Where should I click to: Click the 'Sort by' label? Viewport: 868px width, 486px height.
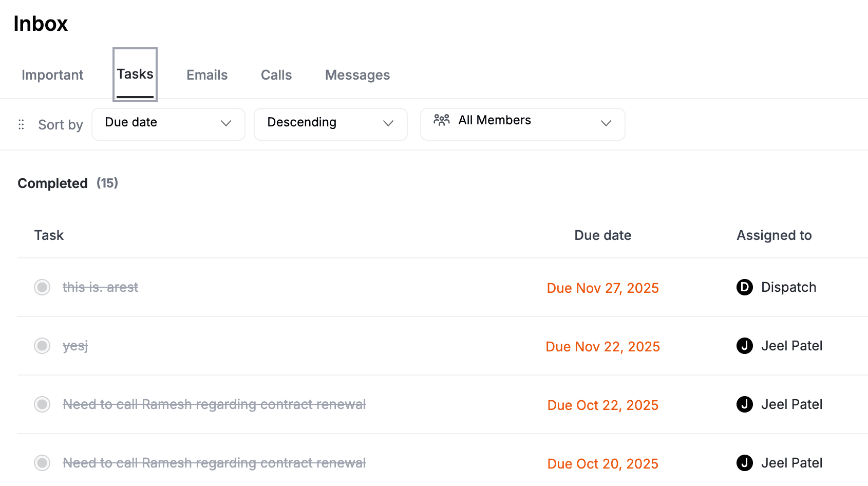tap(61, 125)
